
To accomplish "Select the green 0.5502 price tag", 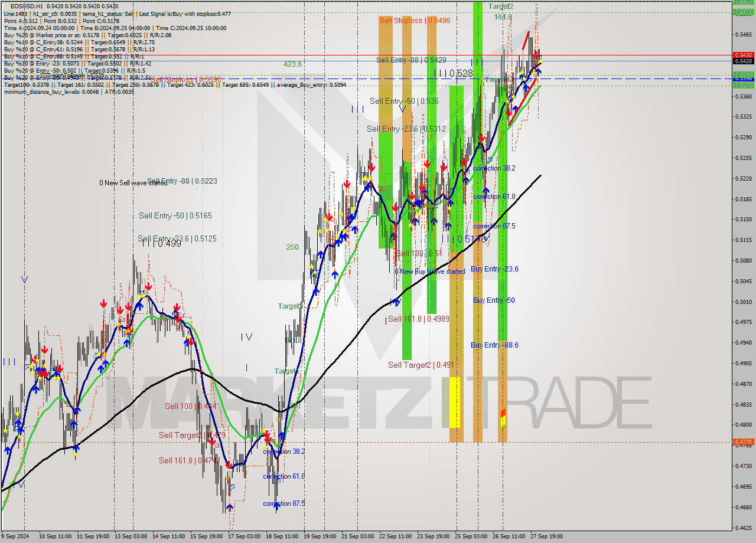I will pyautogui.click(x=742, y=12).
